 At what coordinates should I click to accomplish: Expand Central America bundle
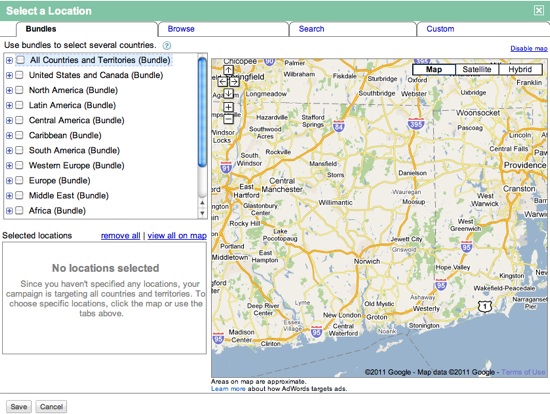pyautogui.click(x=9, y=121)
